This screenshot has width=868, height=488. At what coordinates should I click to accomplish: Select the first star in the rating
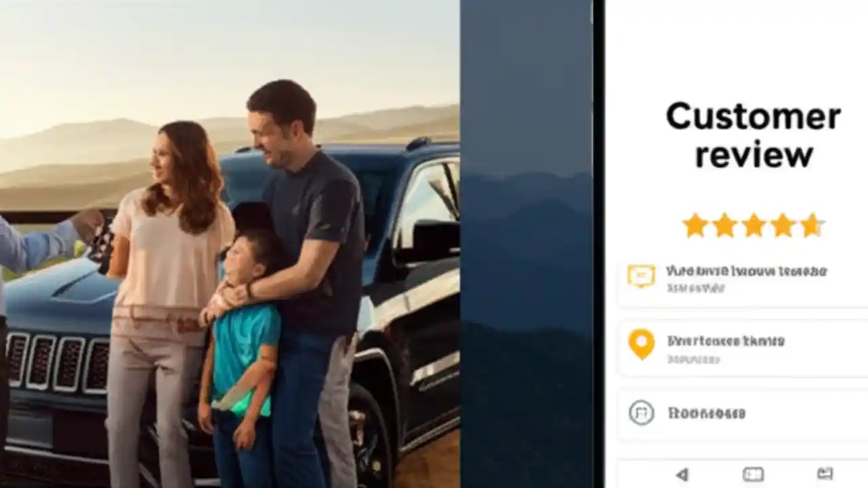[695, 225]
